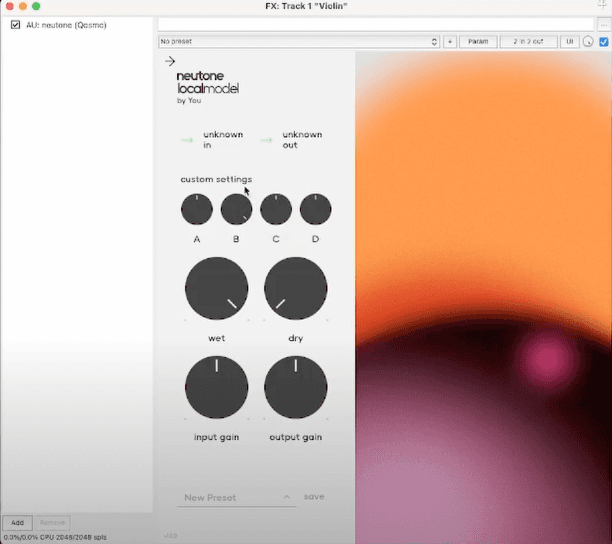Select AU: neutone (Qosmo) in FX list
Screen dimensions: 612x544
point(66,25)
